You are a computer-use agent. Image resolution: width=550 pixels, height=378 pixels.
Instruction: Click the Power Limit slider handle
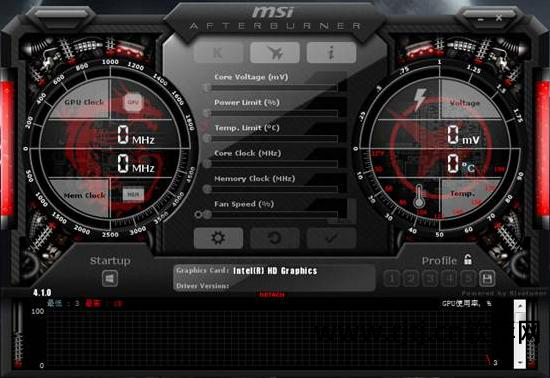point(207,113)
